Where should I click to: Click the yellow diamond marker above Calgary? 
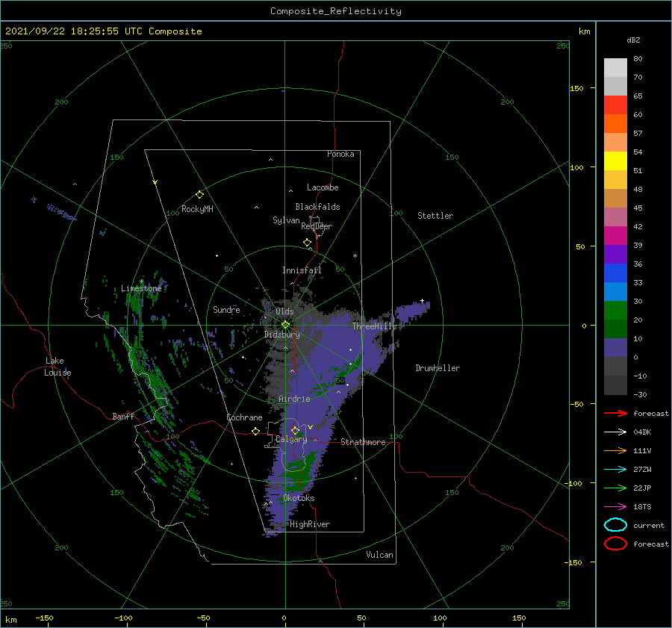(x=295, y=430)
